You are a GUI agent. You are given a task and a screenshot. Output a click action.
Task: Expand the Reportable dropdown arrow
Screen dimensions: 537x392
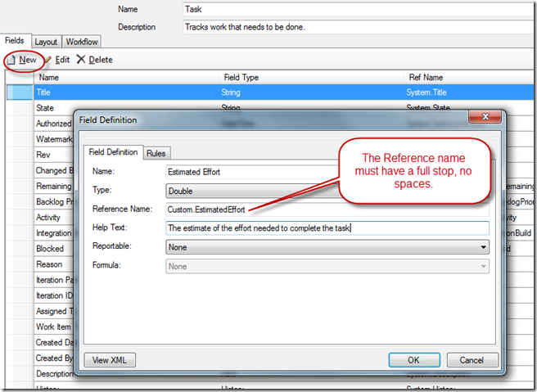point(483,247)
